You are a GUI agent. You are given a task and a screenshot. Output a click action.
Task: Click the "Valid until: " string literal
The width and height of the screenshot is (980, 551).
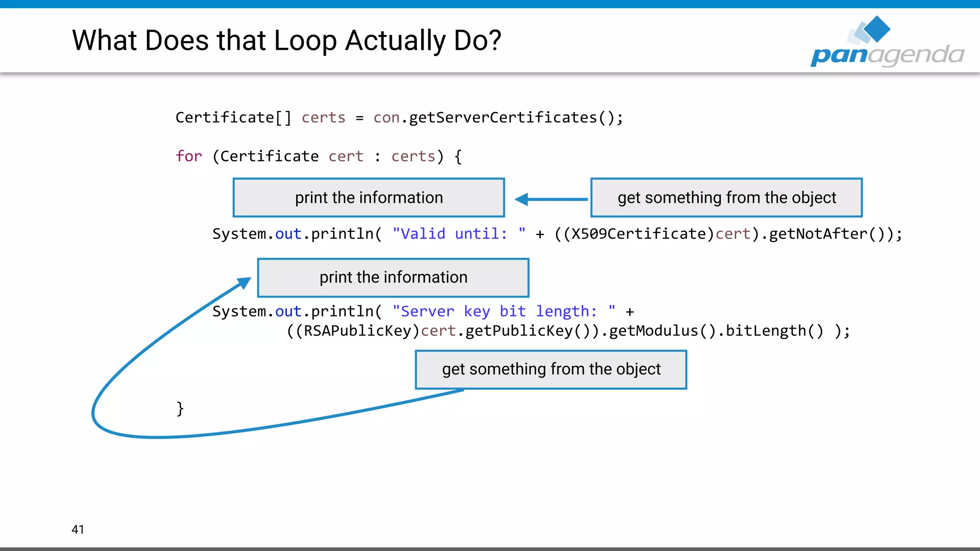click(x=458, y=234)
